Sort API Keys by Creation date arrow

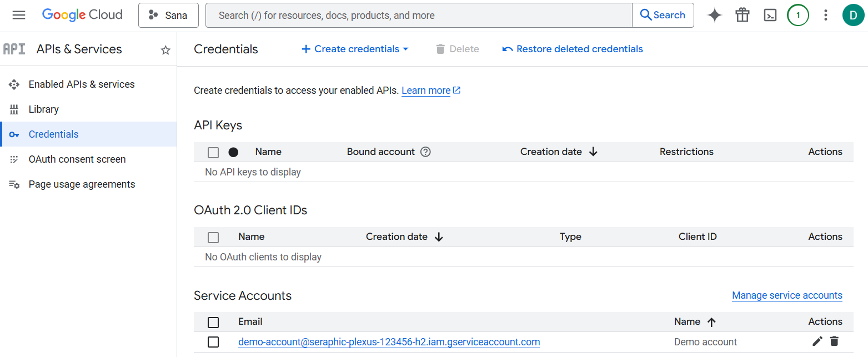click(593, 152)
